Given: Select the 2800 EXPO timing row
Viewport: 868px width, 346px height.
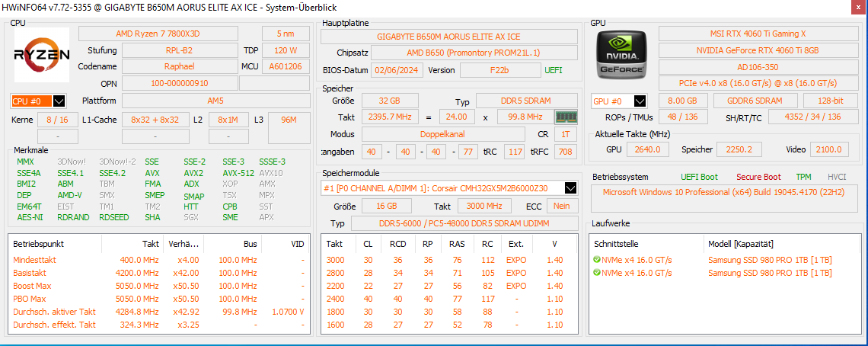Looking at the screenshot, I should (x=449, y=273).
